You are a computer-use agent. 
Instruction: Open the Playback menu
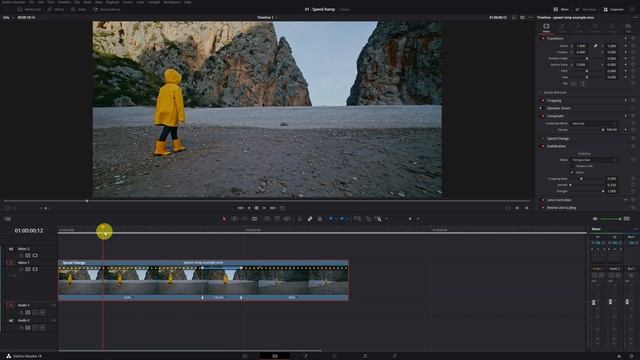point(112,2)
